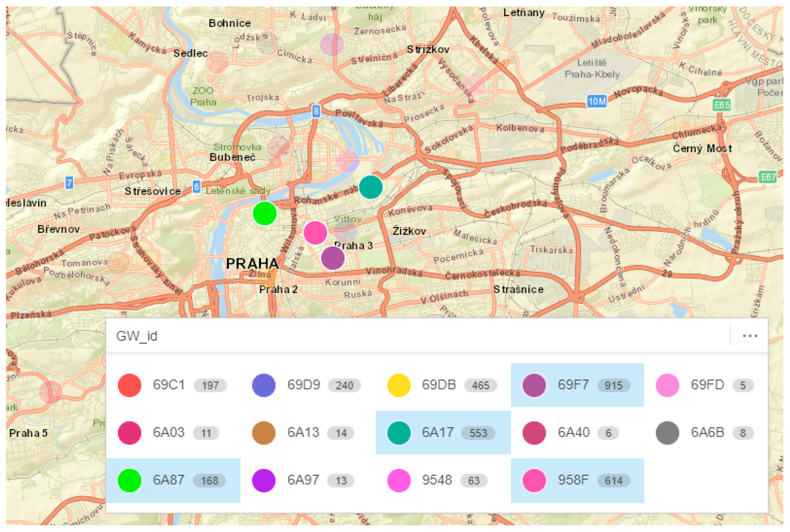Click the 10M road sign icon
The width and height of the screenshot is (790, 532).
(x=597, y=101)
